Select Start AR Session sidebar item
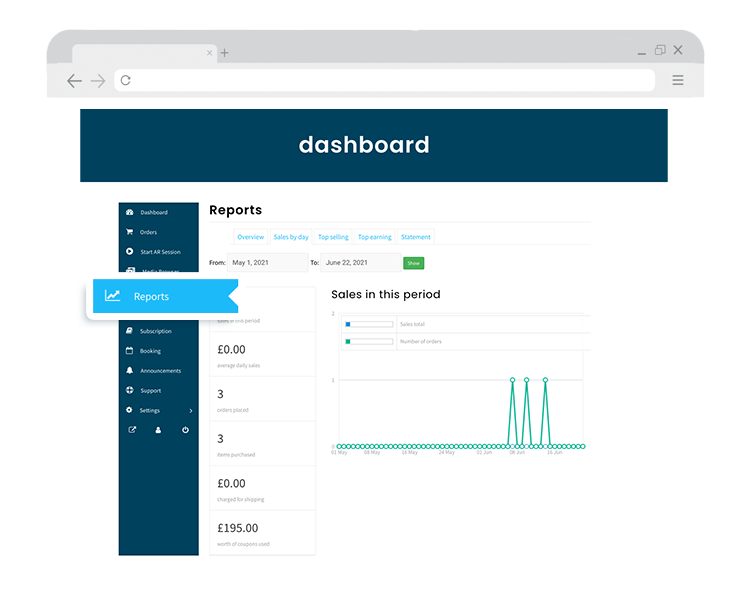This screenshot has height=592, width=748. point(158,252)
